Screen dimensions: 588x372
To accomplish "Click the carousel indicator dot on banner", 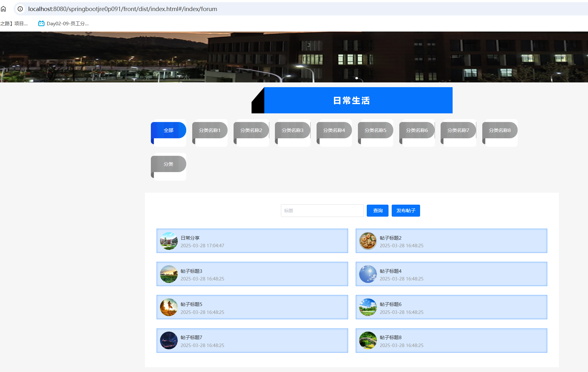I will click(x=357, y=78).
